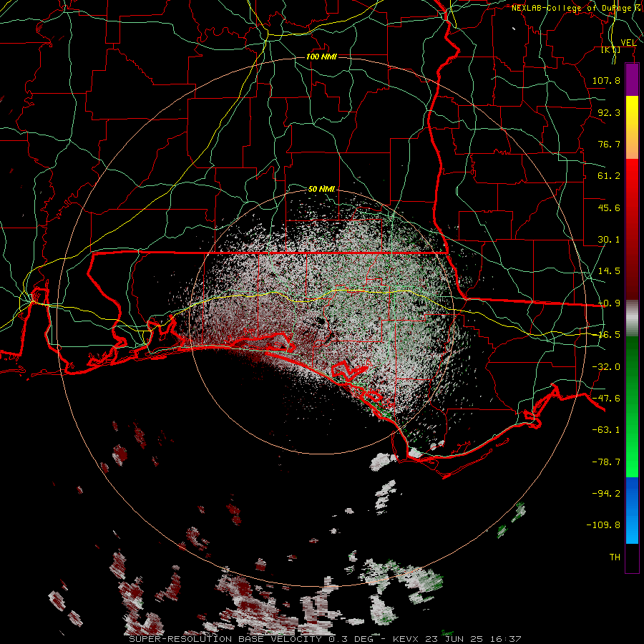Click the red segment of the velocity scale

[632, 229]
